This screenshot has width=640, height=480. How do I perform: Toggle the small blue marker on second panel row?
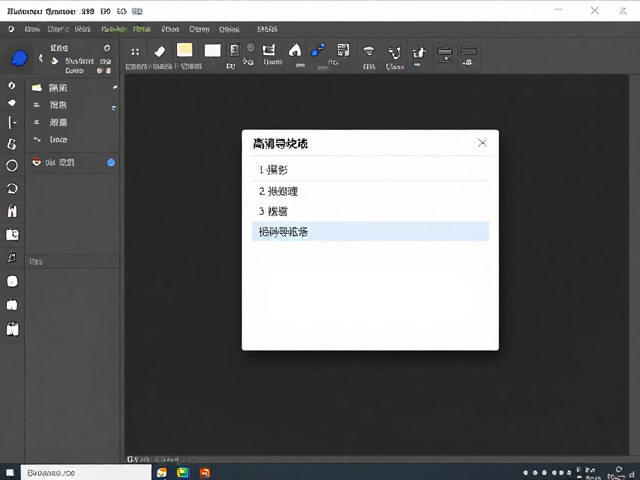click(x=114, y=108)
